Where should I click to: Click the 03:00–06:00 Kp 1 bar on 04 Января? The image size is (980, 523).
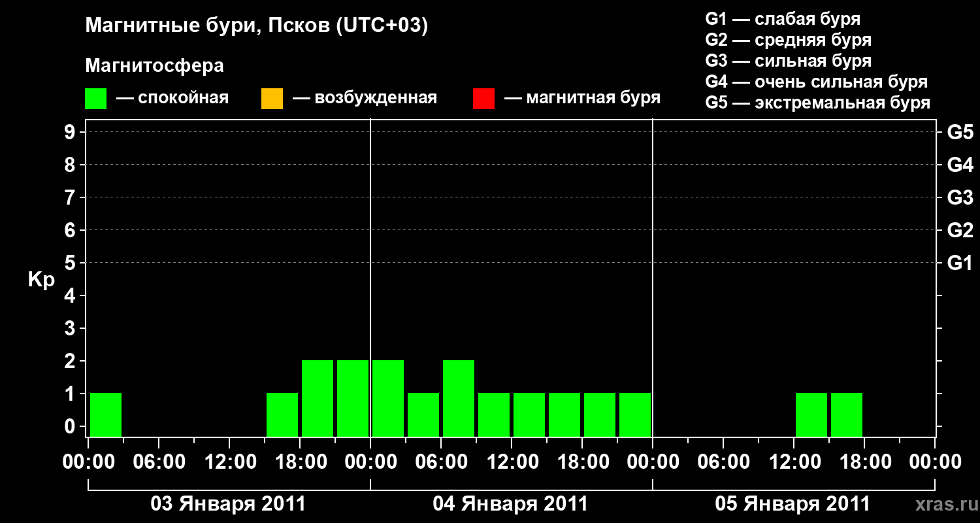[x=423, y=414]
